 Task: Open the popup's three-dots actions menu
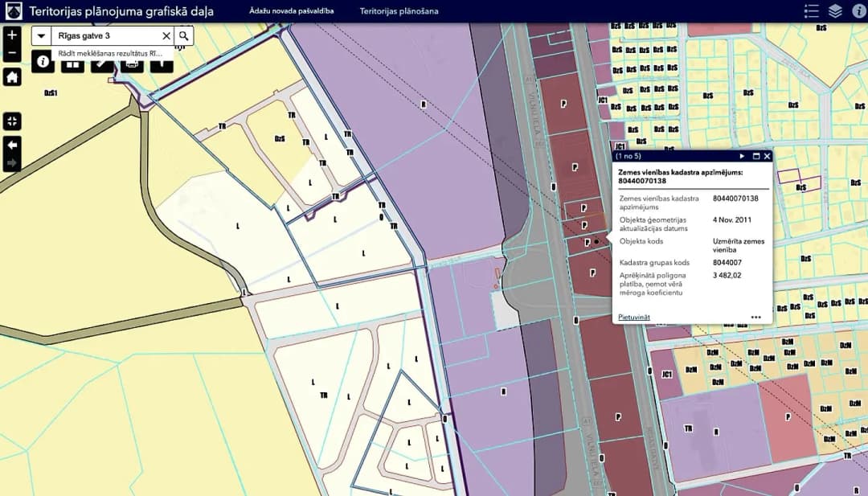click(756, 318)
